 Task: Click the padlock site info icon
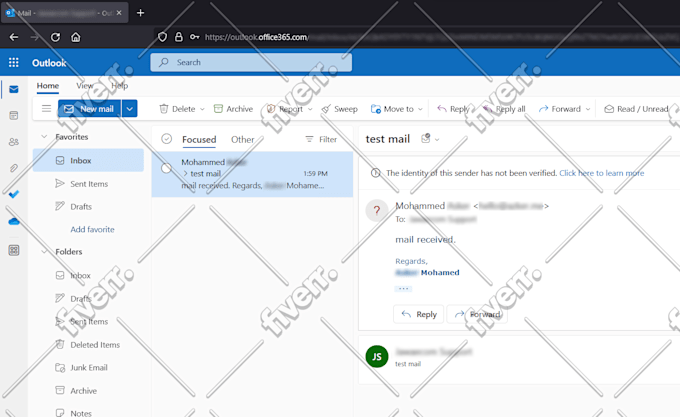coord(179,37)
